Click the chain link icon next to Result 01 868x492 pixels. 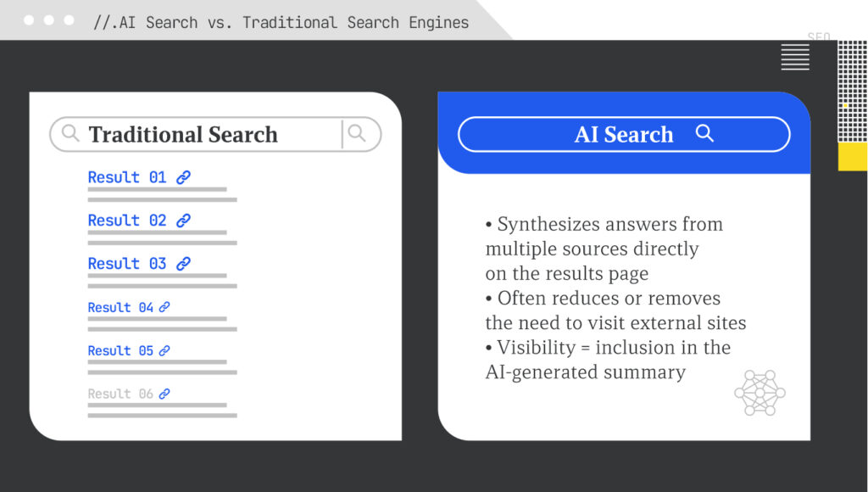point(183,177)
